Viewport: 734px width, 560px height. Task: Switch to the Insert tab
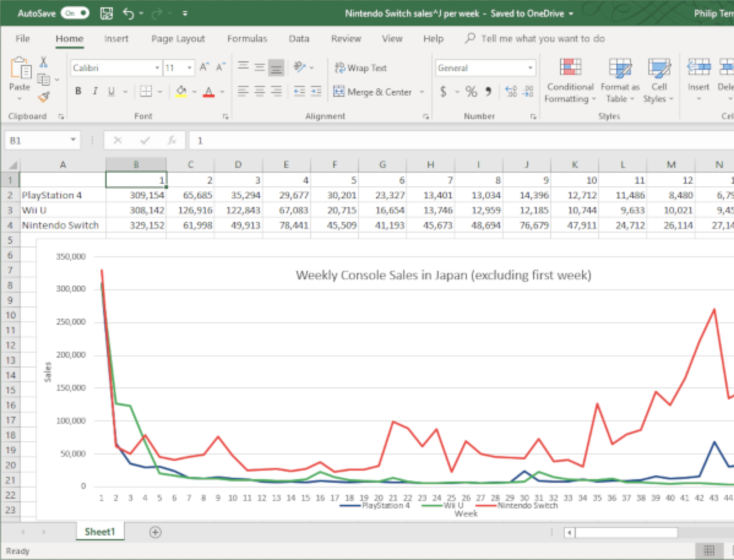point(116,39)
